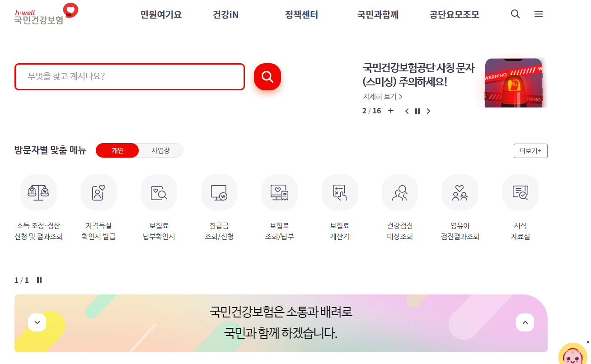The height and width of the screenshot is (364, 591).
Task: Open the 보험료 계산기 icon
Action: [339, 192]
